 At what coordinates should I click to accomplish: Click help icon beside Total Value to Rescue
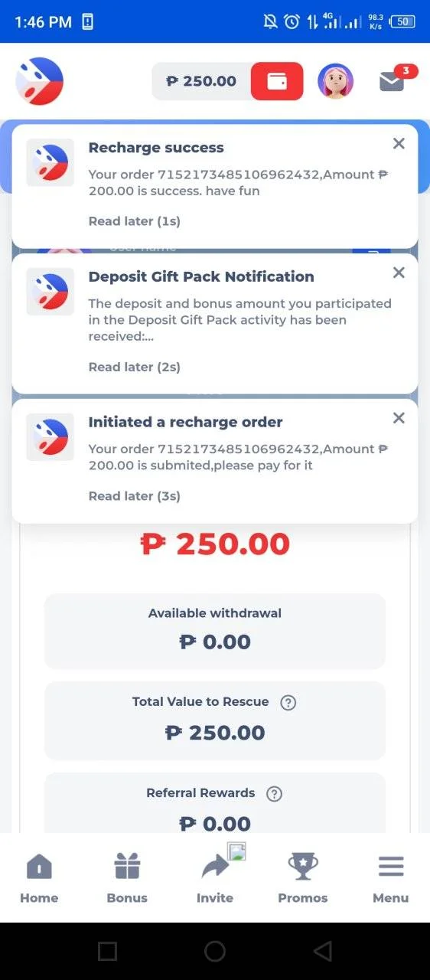[x=288, y=702]
